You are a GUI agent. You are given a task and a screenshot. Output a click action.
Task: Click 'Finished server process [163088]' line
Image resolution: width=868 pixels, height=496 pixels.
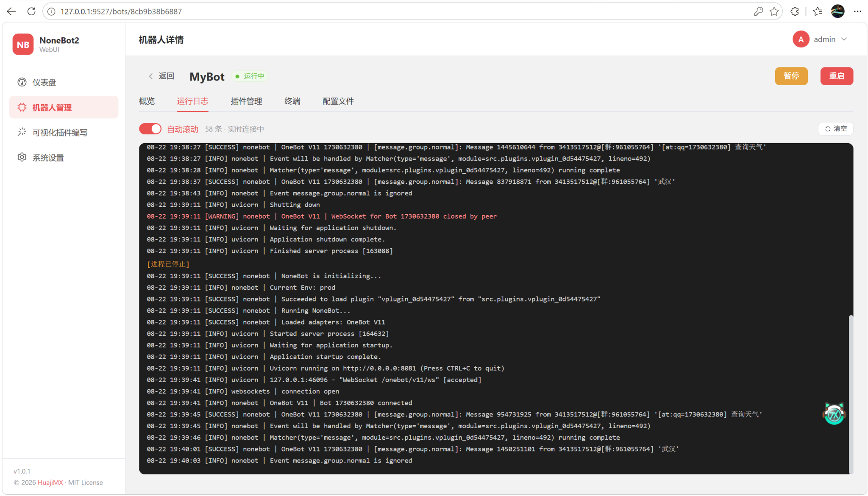click(270, 251)
